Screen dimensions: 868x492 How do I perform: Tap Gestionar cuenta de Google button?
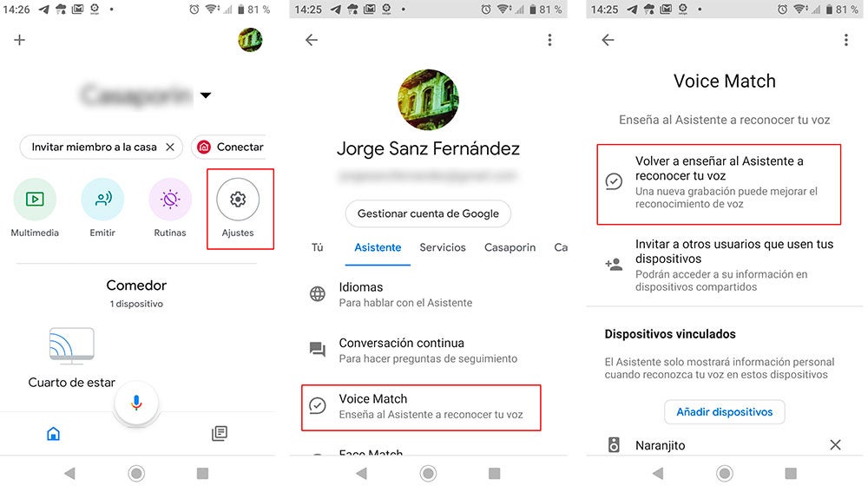(x=428, y=213)
